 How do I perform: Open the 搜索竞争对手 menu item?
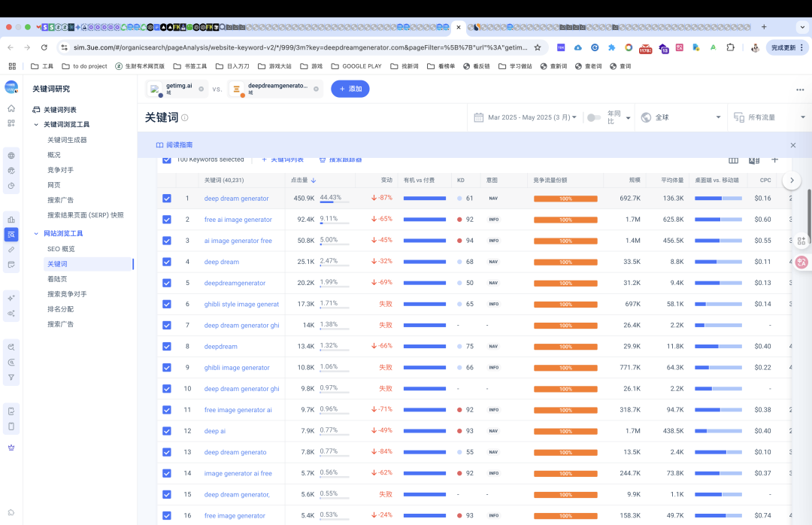[68, 294]
